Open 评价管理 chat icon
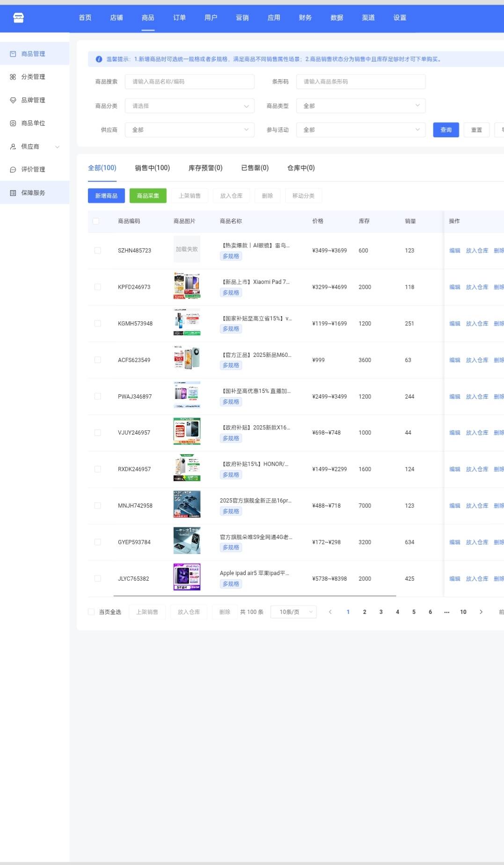The image size is (504, 865). point(13,170)
